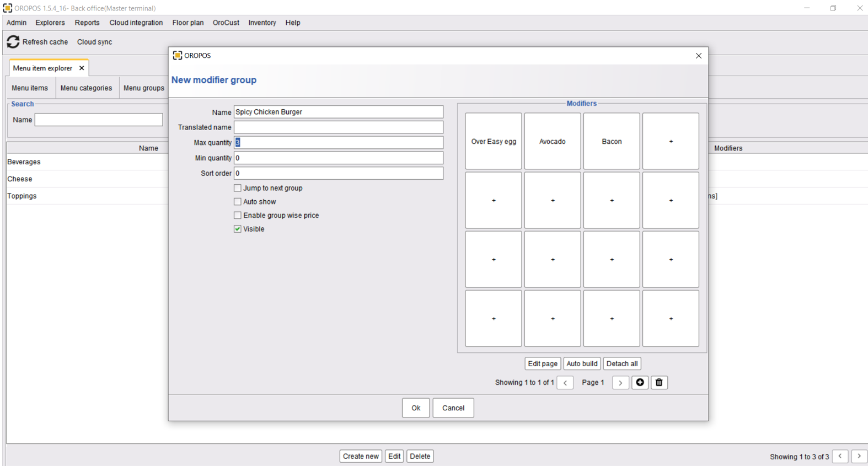Click the Translated name input field
The width and height of the screenshot is (868, 466).
click(339, 127)
